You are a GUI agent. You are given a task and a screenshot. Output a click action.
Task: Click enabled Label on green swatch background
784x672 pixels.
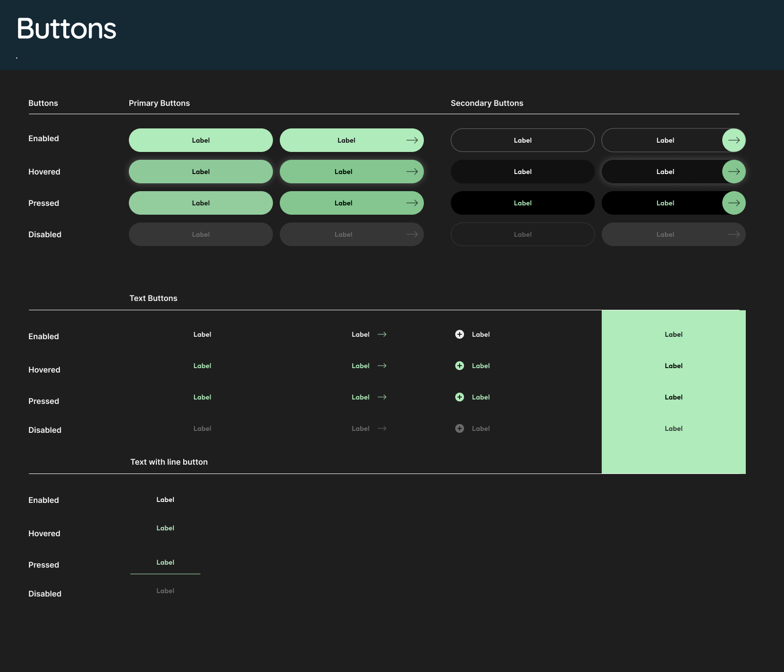pyautogui.click(x=674, y=334)
